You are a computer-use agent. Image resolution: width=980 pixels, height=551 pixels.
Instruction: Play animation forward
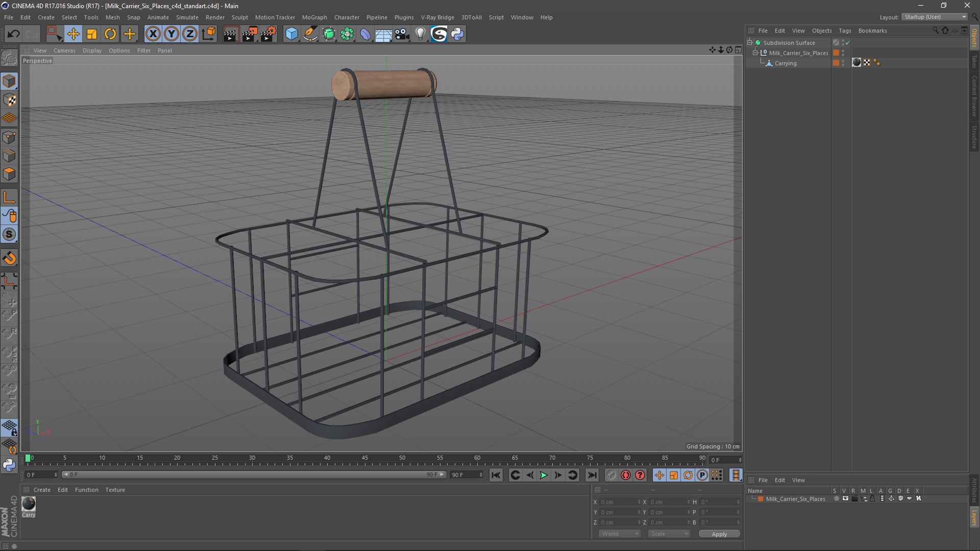click(544, 475)
